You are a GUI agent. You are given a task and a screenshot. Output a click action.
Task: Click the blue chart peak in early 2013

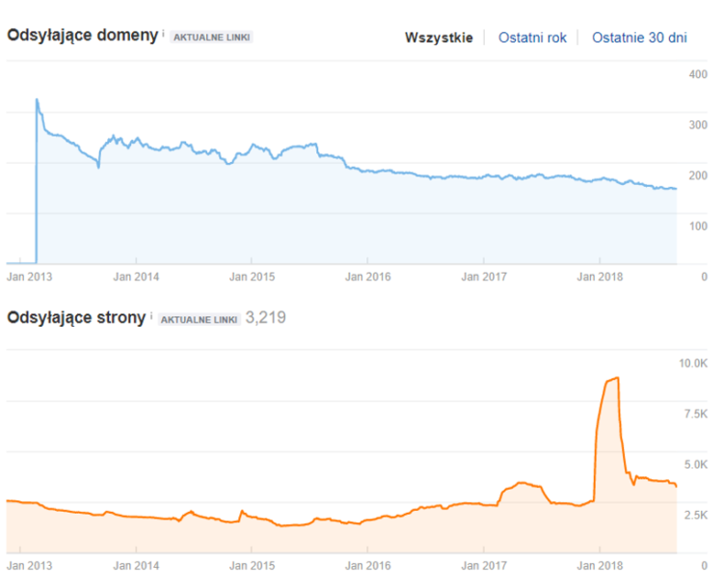(x=37, y=99)
